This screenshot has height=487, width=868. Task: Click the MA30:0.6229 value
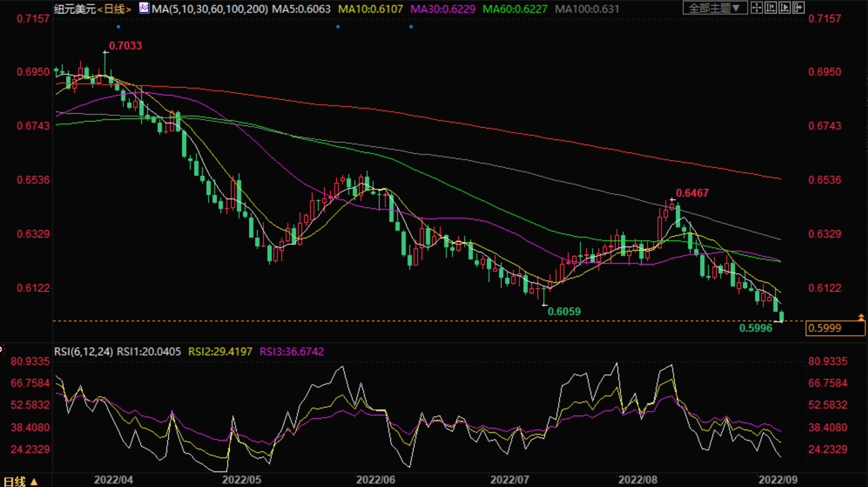tap(443, 9)
